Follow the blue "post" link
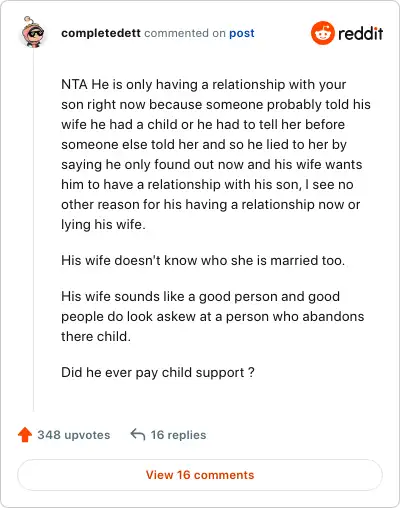400x508 pixels. [242, 33]
